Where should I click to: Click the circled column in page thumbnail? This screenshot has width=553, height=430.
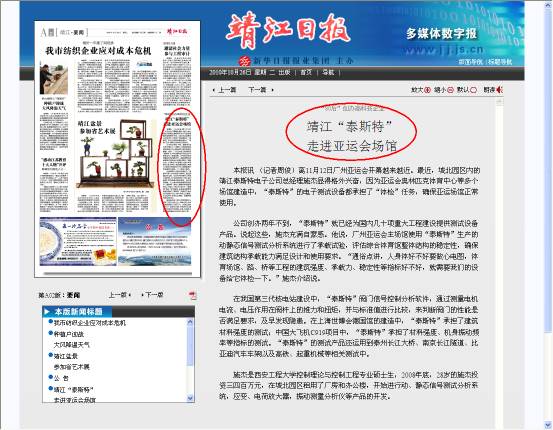pyautogui.click(x=177, y=166)
